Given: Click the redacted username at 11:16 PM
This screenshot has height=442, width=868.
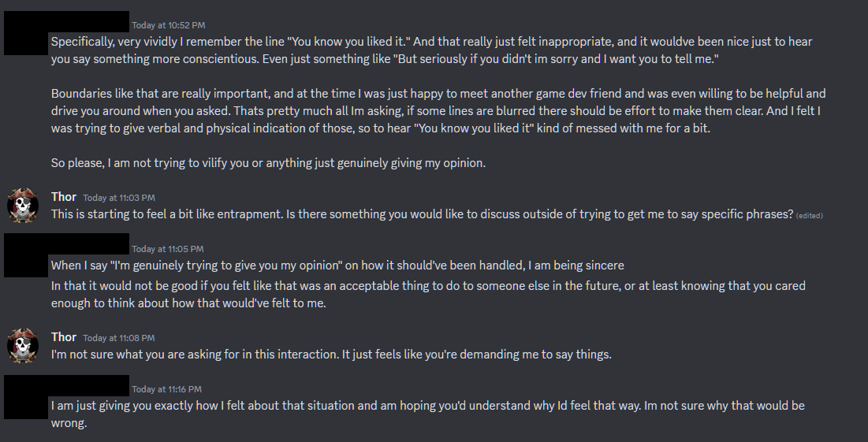Looking at the screenshot, I should [x=90, y=386].
